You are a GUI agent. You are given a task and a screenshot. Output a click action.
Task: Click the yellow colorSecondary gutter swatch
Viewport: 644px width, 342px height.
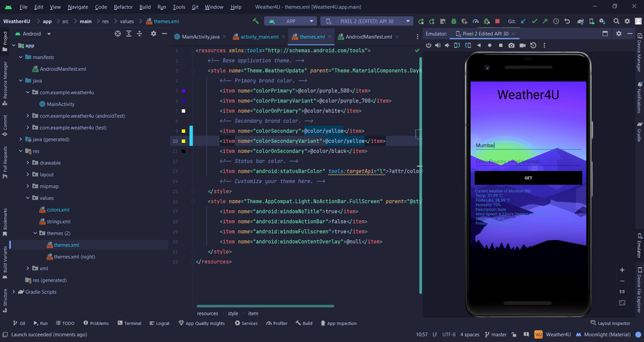[x=183, y=131]
